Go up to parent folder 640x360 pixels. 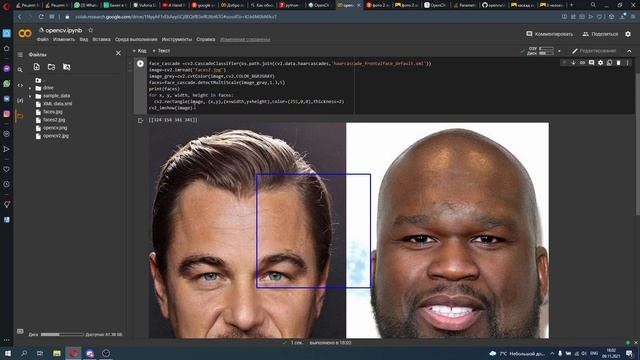tap(38, 80)
